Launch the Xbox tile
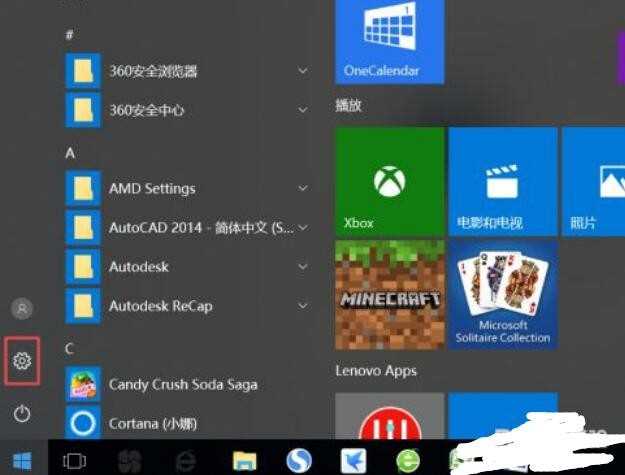 (390, 181)
